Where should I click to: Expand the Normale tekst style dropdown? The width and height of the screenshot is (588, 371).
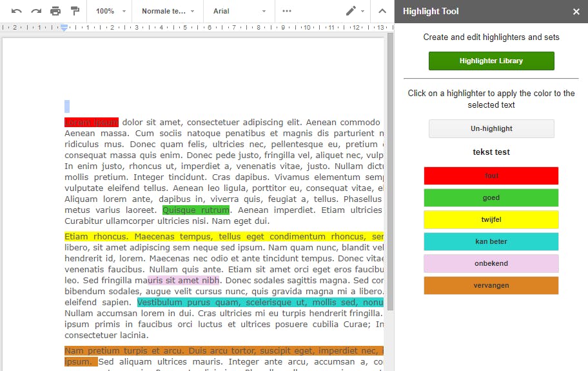click(x=168, y=11)
